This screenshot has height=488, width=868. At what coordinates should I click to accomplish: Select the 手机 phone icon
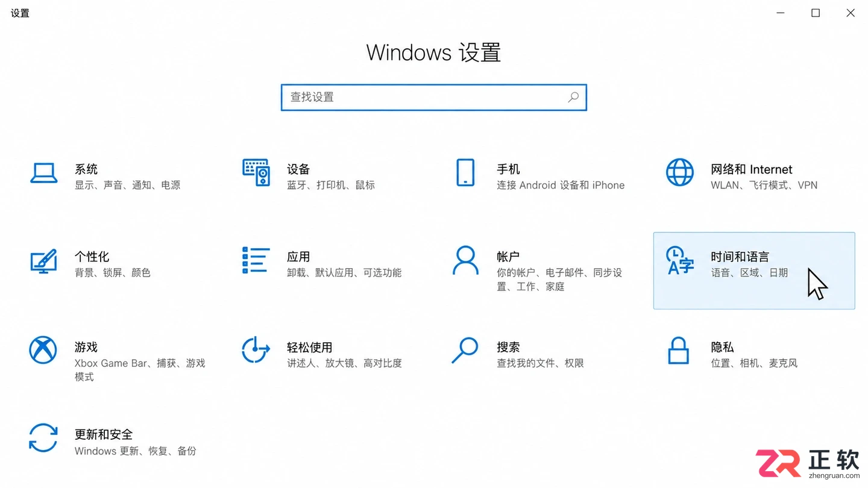pyautogui.click(x=465, y=173)
